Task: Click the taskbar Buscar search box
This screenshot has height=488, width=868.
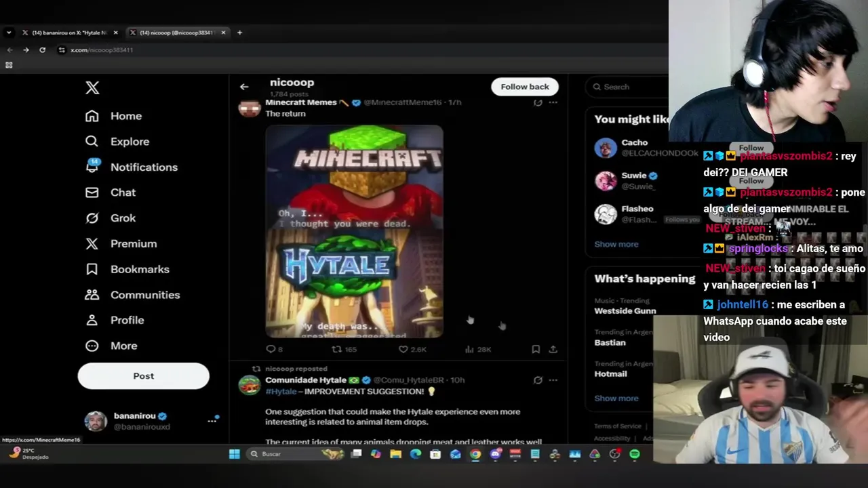Action: click(295, 454)
